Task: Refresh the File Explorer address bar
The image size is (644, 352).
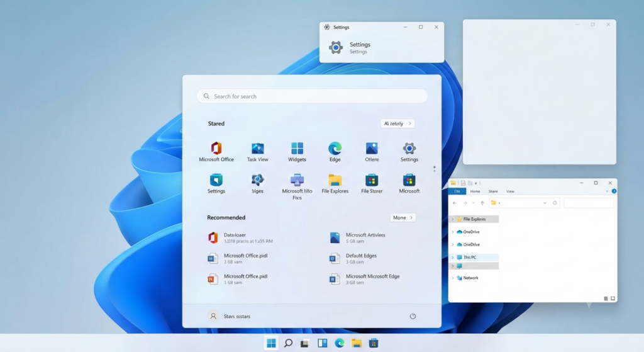Action: 555,203
